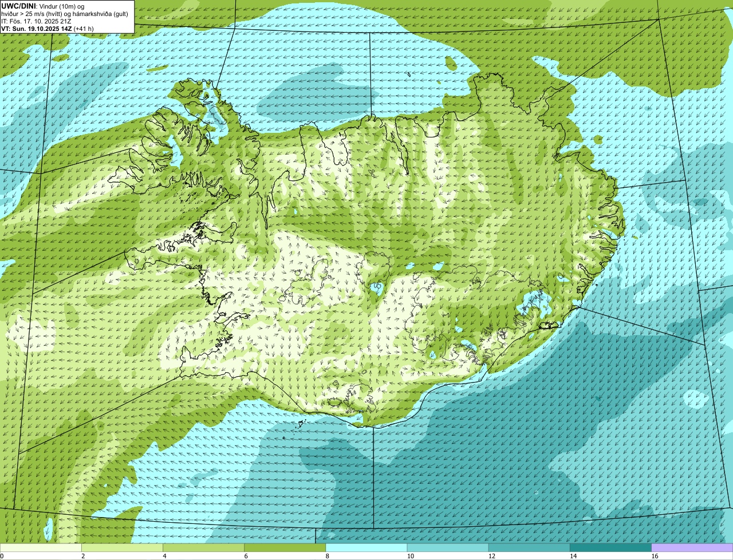Viewport: 733px width, 560px height.
Task: Click the 'IT: Fös. 17. 10. 2025 21Z' line
Action: pos(37,21)
